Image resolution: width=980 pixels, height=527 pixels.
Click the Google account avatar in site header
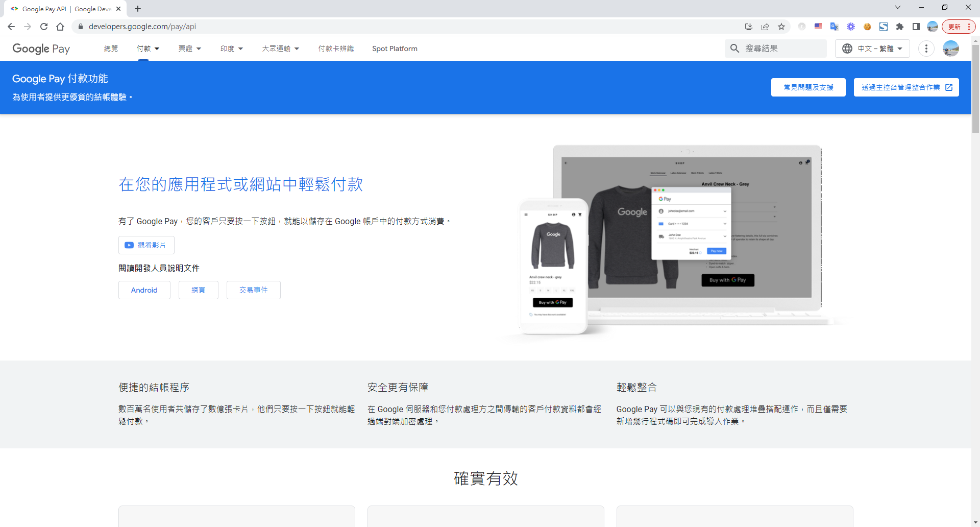950,49
